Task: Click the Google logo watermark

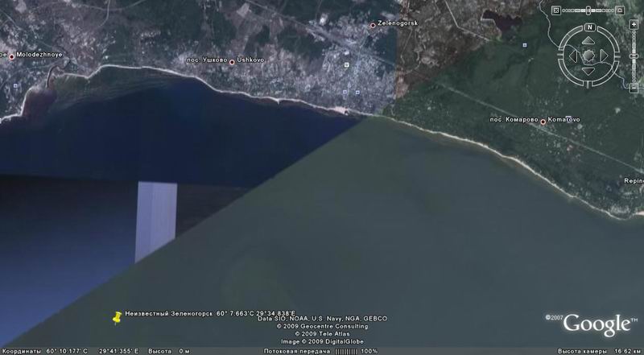Action: (x=595, y=324)
